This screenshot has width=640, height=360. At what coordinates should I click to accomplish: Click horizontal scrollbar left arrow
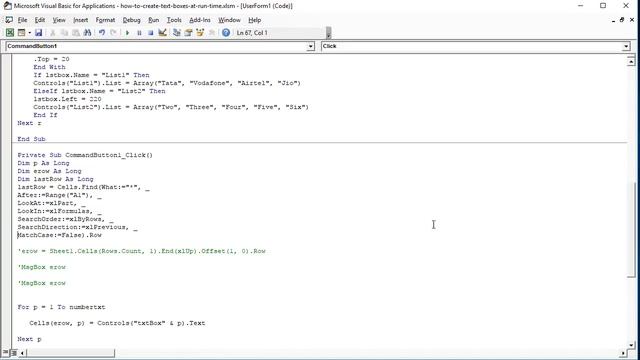(22, 353)
